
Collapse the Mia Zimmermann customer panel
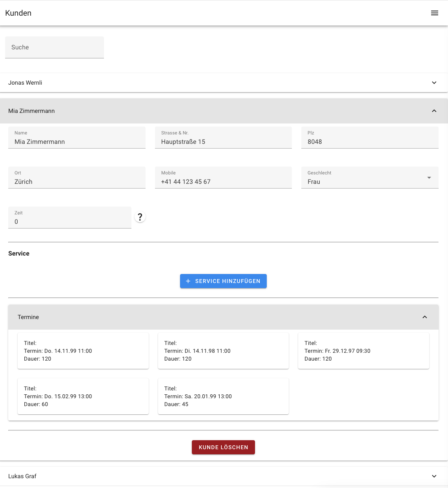click(x=434, y=111)
